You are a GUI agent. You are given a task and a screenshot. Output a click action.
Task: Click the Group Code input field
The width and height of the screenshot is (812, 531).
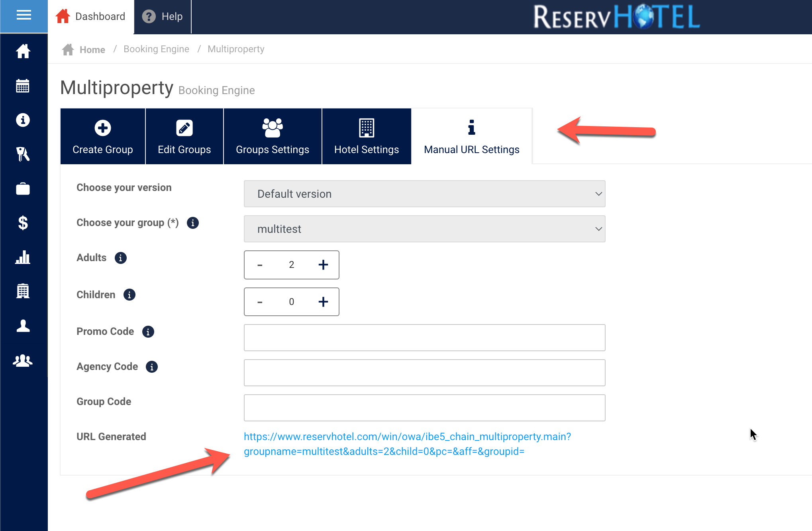(x=424, y=408)
